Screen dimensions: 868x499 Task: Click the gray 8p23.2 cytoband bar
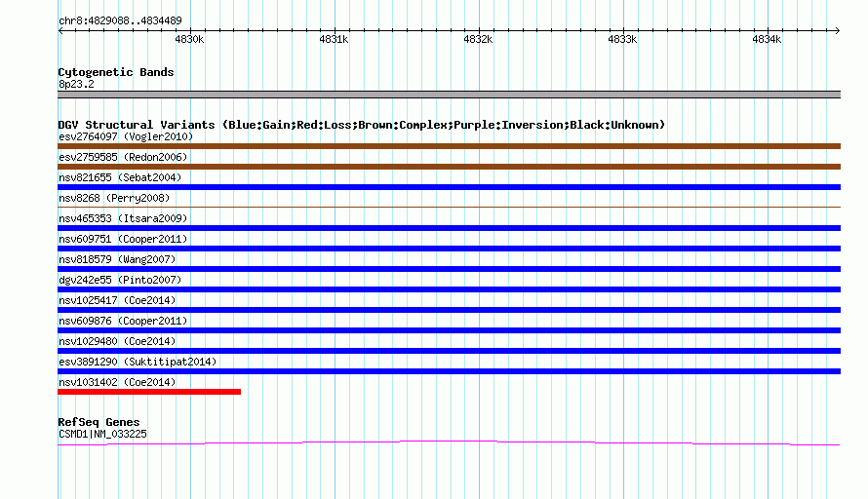(449, 95)
